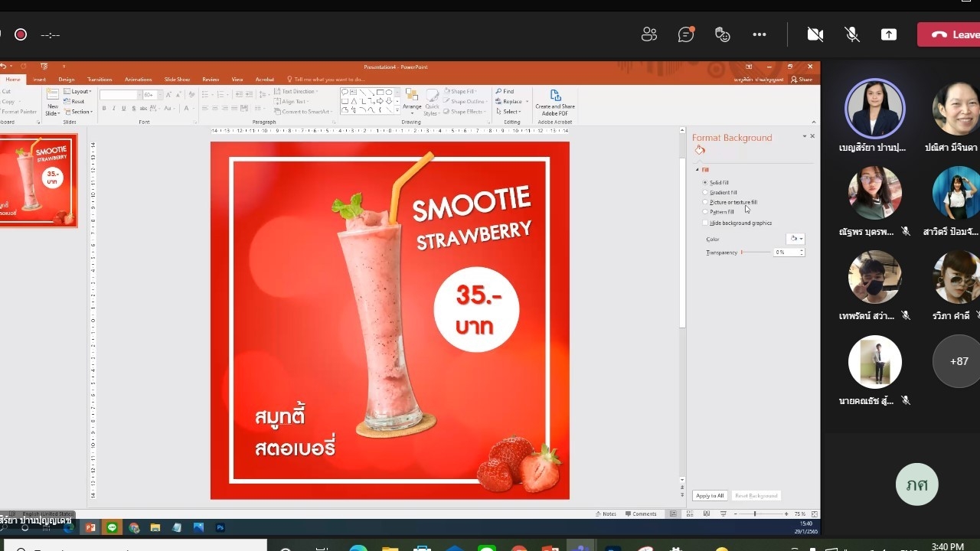Open the Format Background pane options arrow
Screen dimensions: 980x551
[804, 136]
